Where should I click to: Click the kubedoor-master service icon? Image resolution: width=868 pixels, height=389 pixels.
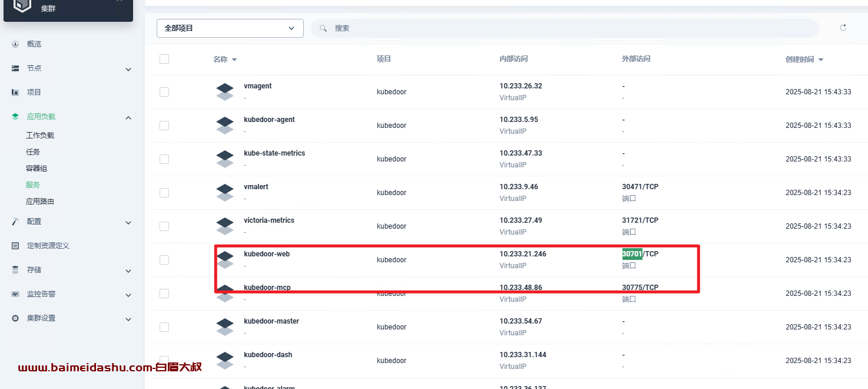point(225,327)
